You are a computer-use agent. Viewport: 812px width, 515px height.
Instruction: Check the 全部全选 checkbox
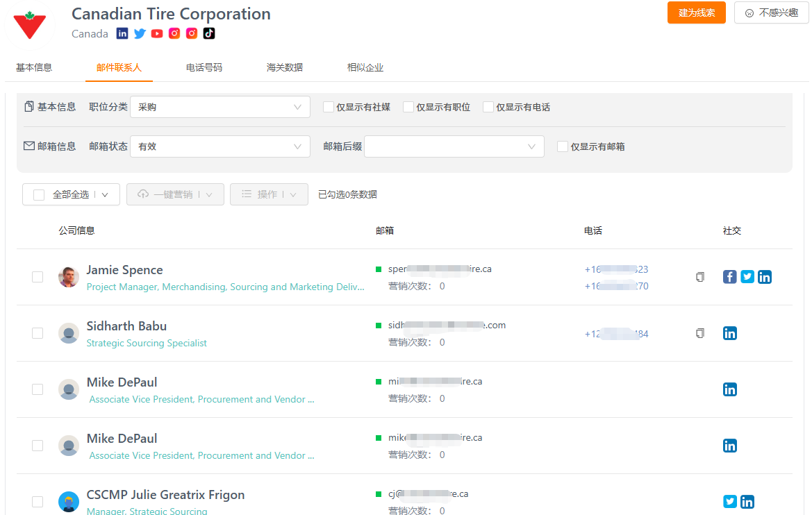[x=39, y=194]
